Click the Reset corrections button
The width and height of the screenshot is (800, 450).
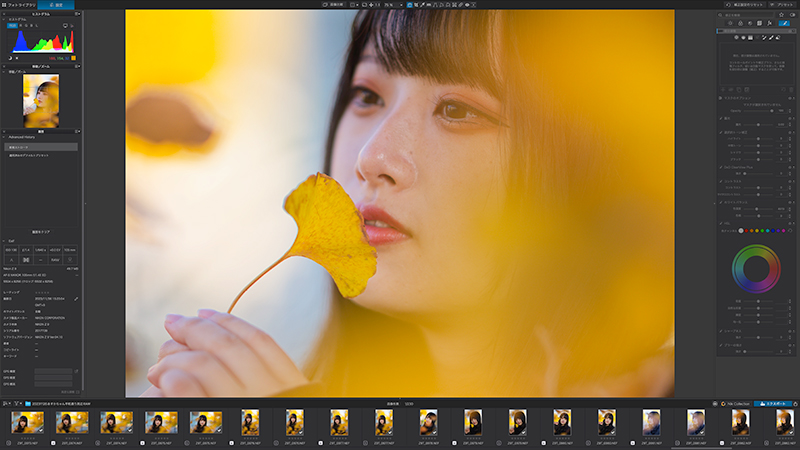(745, 5)
